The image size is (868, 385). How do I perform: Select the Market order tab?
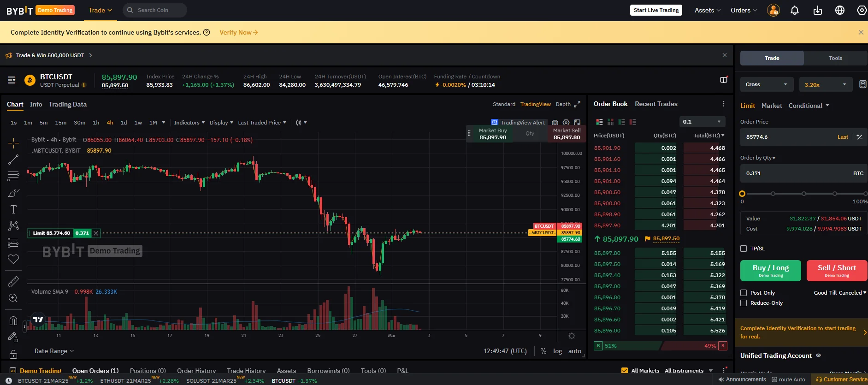(x=772, y=106)
